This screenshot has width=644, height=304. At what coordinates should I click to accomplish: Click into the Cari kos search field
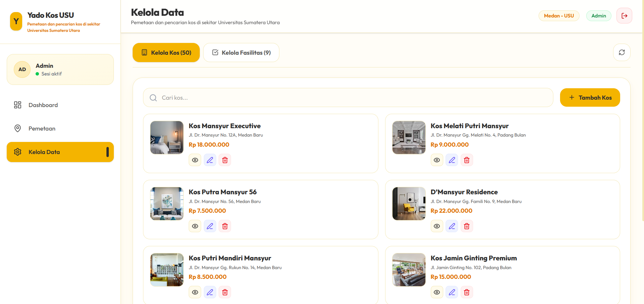(x=348, y=98)
